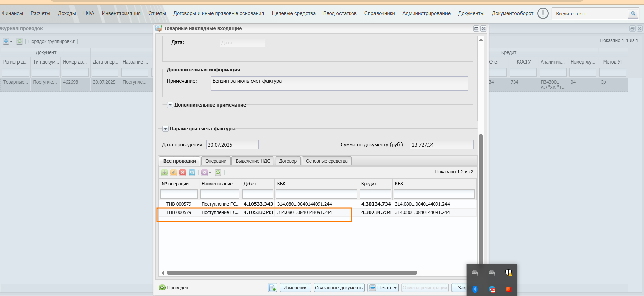The height and width of the screenshot is (296, 644).
Task: Click the exclamation notification icon in top bar
Action: coord(543,13)
